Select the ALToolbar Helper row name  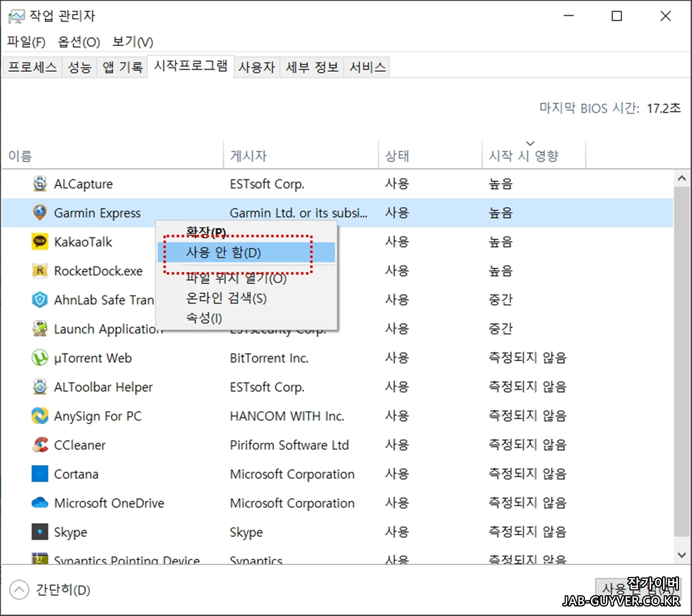(x=103, y=387)
